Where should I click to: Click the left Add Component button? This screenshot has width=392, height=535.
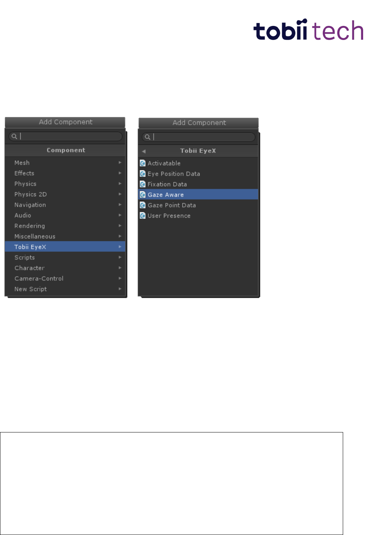coord(65,122)
